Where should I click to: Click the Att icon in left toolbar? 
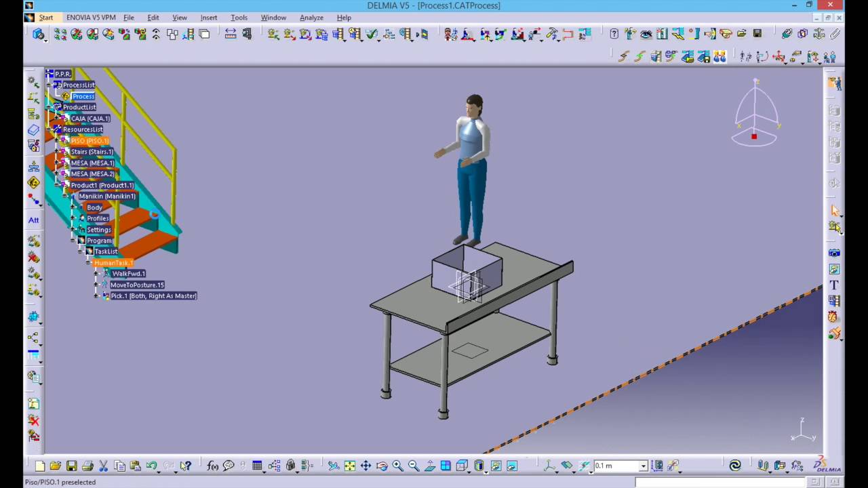coord(33,220)
